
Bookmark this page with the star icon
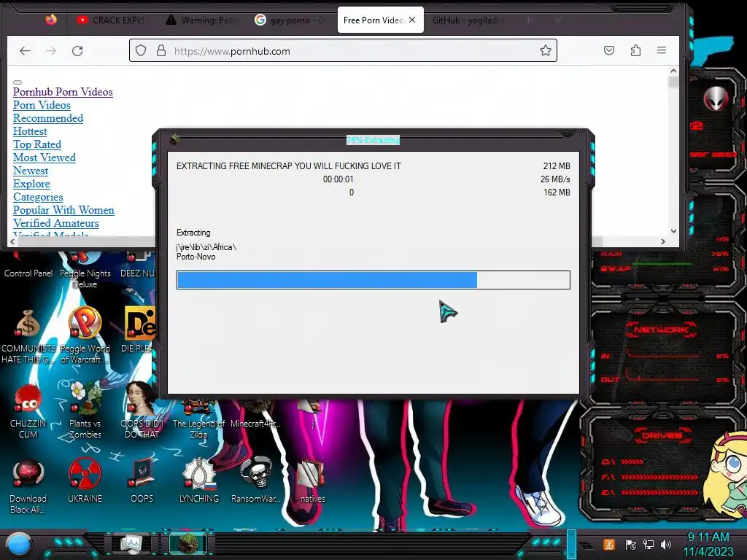pyautogui.click(x=546, y=50)
